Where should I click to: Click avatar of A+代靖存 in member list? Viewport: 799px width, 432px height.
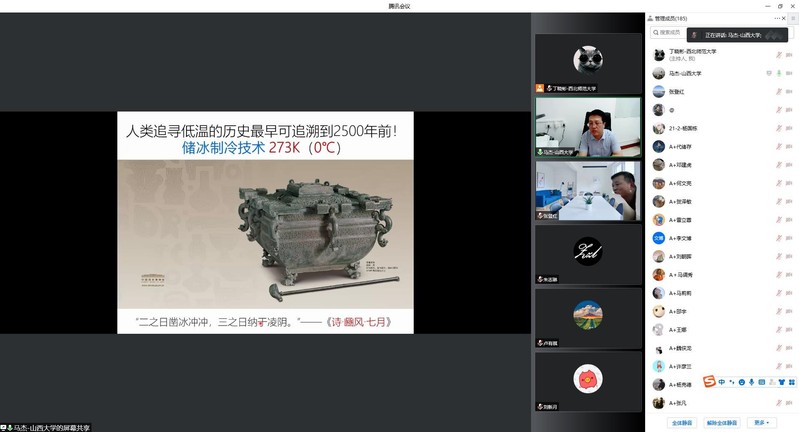pyautogui.click(x=658, y=146)
